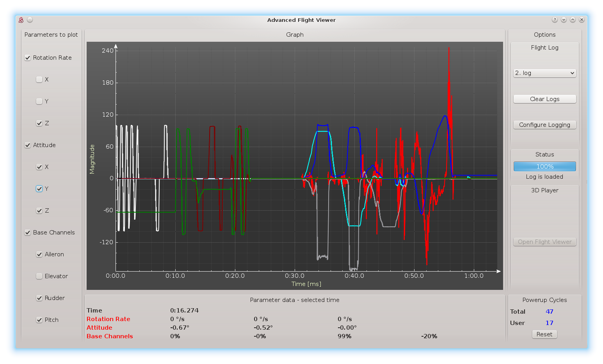Reset the Powerup Cycles counter
The height and width of the screenshot is (364, 603).
544,334
